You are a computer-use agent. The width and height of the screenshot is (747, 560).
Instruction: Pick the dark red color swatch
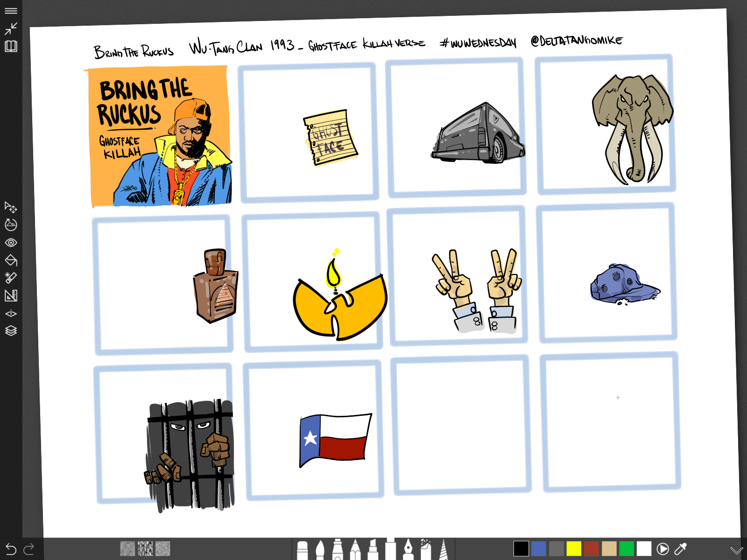point(592,549)
